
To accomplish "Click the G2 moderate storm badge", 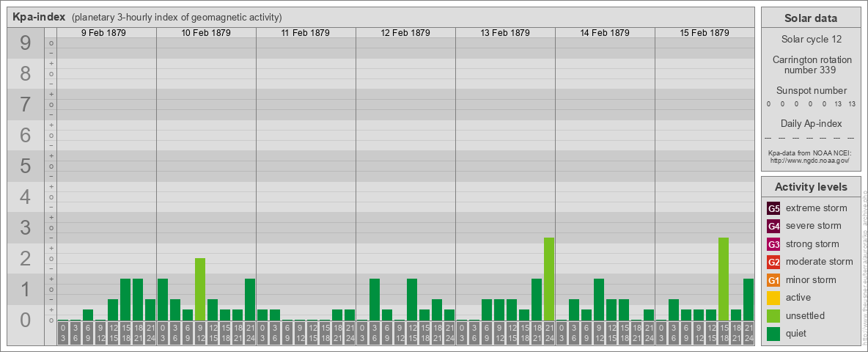I will coord(773,262).
